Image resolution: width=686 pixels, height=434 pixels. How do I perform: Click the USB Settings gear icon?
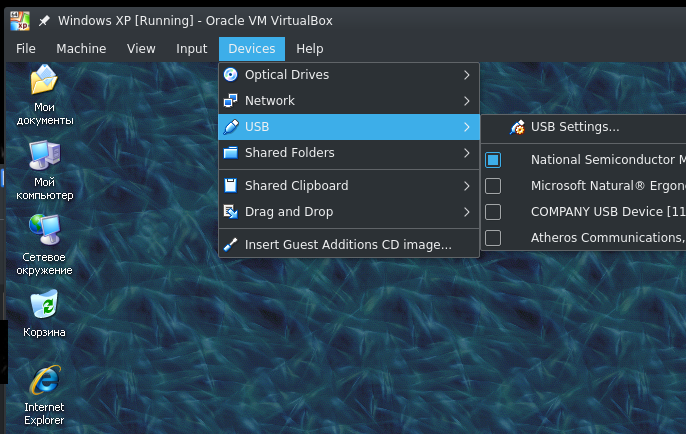(517, 127)
